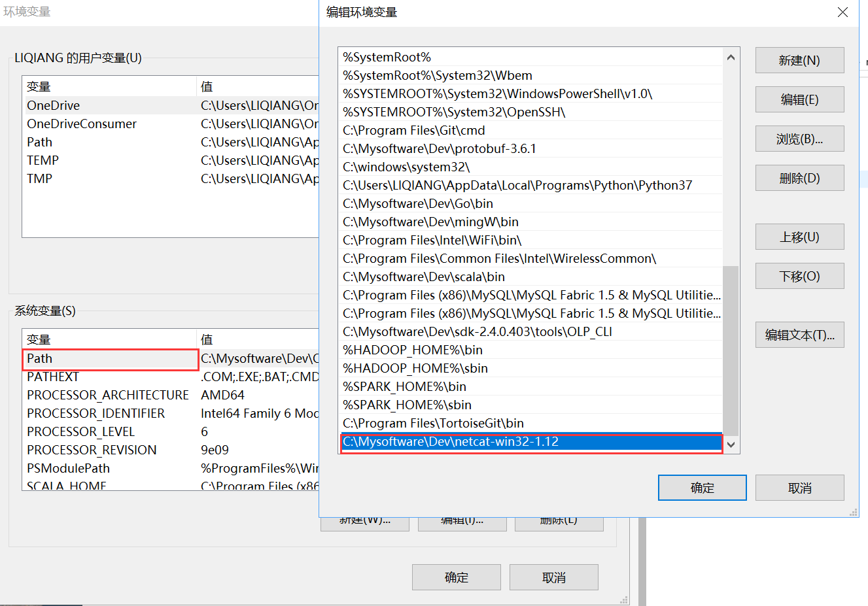Close the 编辑环境变量 dialog
The height and width of the screenshot is (606, 868).
[x=842, y=12]
